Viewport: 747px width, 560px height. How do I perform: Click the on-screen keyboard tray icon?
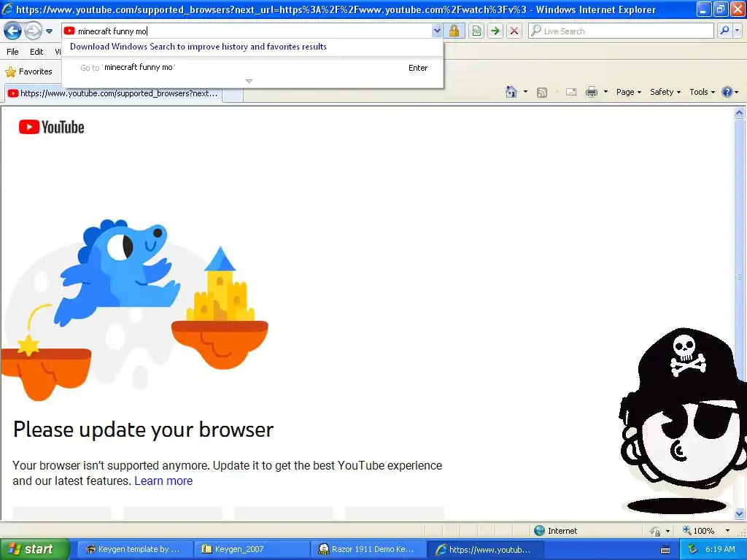pyautogui.click(x=665, y=550)
